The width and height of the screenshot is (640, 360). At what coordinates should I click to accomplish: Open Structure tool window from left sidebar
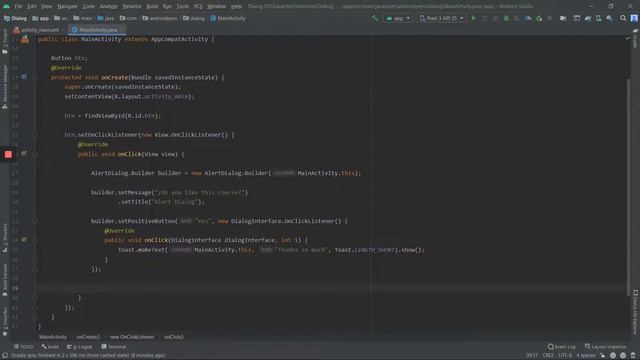click(5, 238)
